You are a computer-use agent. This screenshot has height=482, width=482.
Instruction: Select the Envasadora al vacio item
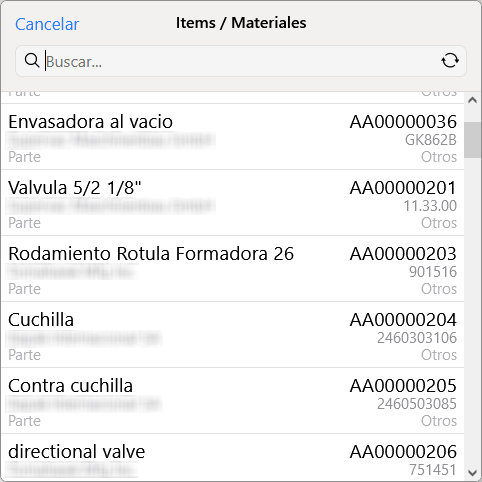[232, 137]
